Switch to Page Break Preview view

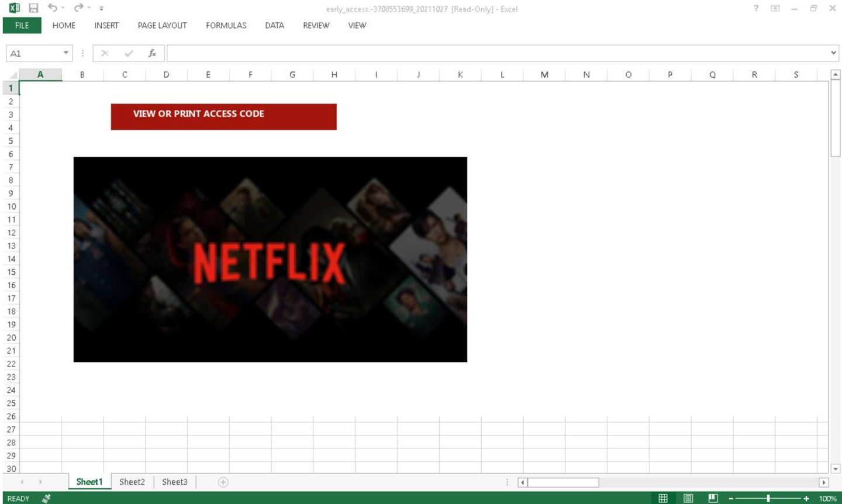713,498
